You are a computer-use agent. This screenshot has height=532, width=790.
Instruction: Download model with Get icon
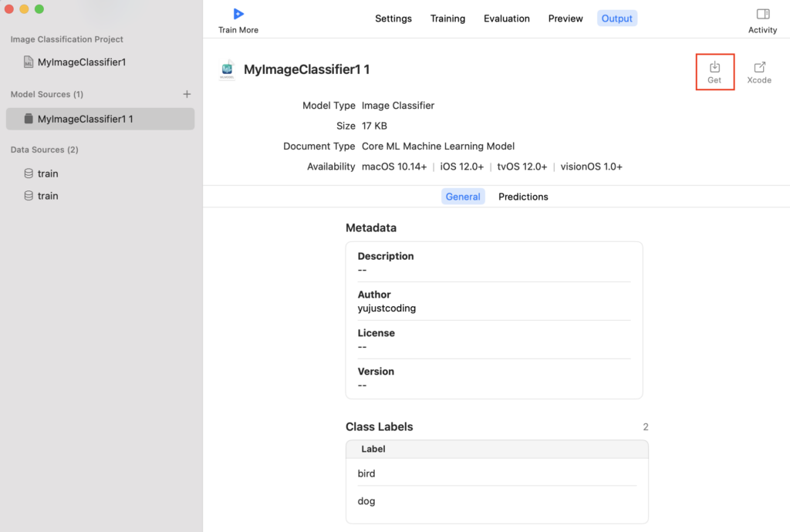coord(714,67)
